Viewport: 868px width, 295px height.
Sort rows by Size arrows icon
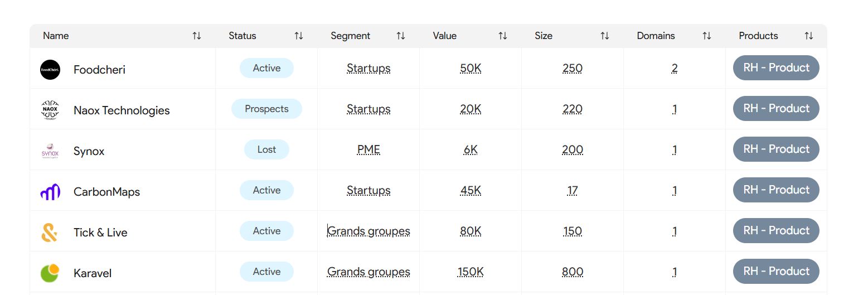pyautogui.click(x=605, y=36)
